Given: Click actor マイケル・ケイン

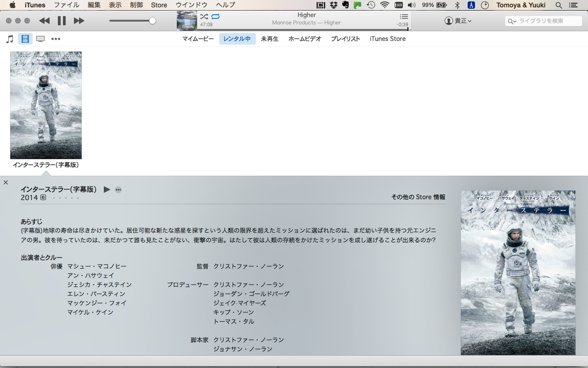Looking at the screenshot, I should coord(90,312).
